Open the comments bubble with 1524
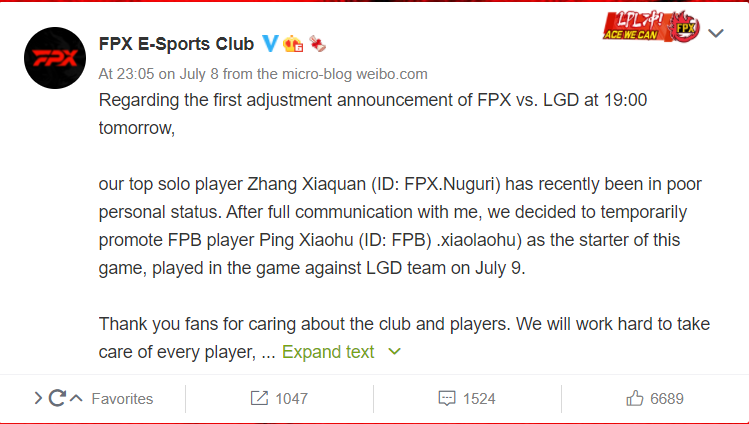This screenshot has height=424, width=749. [467, 399]
